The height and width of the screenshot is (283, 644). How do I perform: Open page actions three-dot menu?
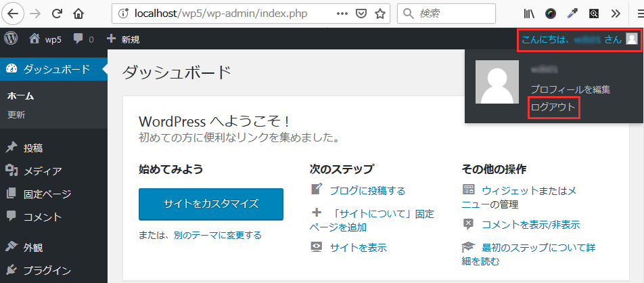(x=343, y=14)
